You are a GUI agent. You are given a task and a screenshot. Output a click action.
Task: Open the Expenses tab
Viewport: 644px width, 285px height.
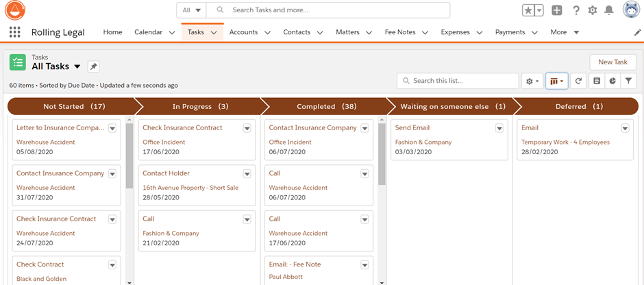click(x=455, y=32)
